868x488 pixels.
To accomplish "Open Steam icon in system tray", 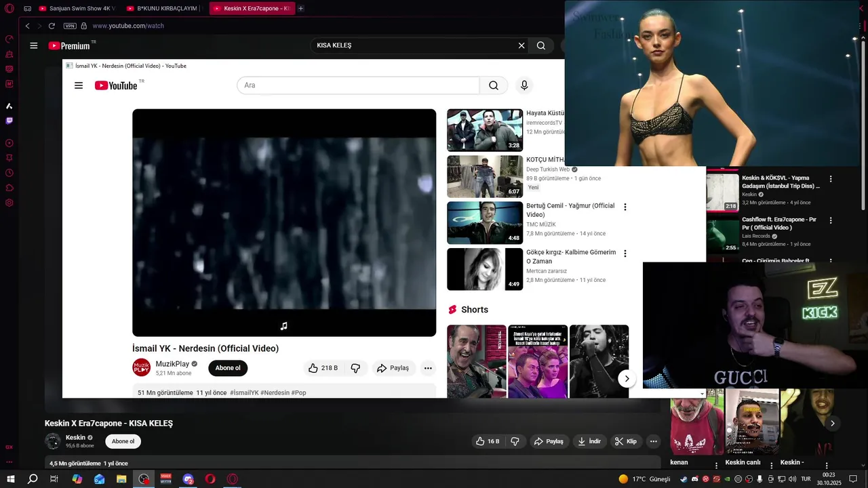I will coord(684,479).
